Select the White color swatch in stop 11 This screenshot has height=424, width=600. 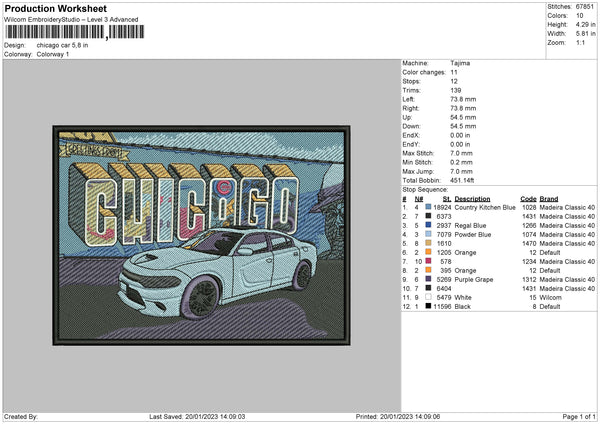point(428,297)
